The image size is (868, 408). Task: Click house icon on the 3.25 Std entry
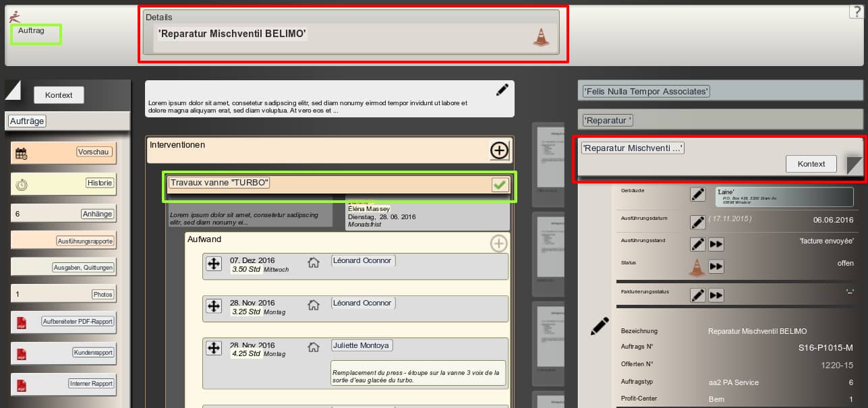pos(313,305)
